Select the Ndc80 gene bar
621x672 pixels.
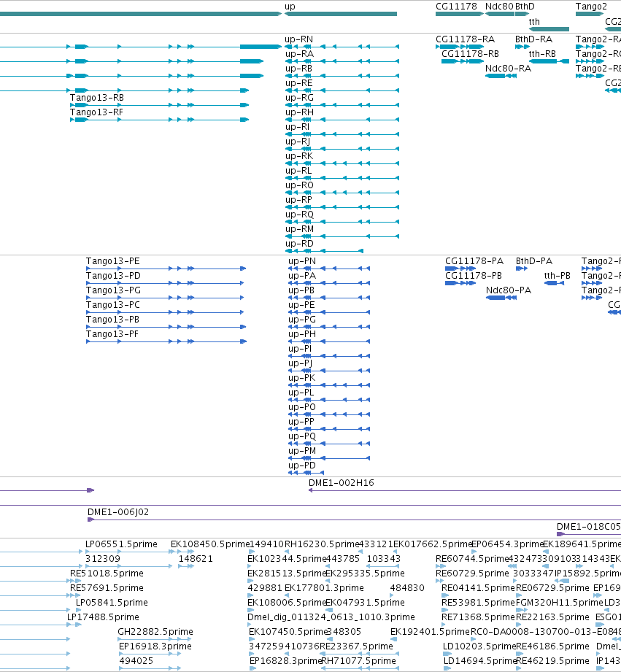pos(499,14)
